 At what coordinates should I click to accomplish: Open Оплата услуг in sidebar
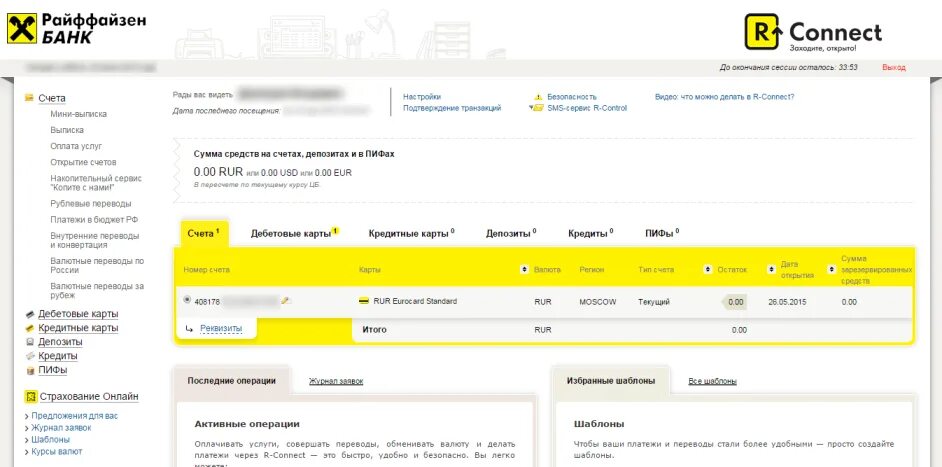76,146
